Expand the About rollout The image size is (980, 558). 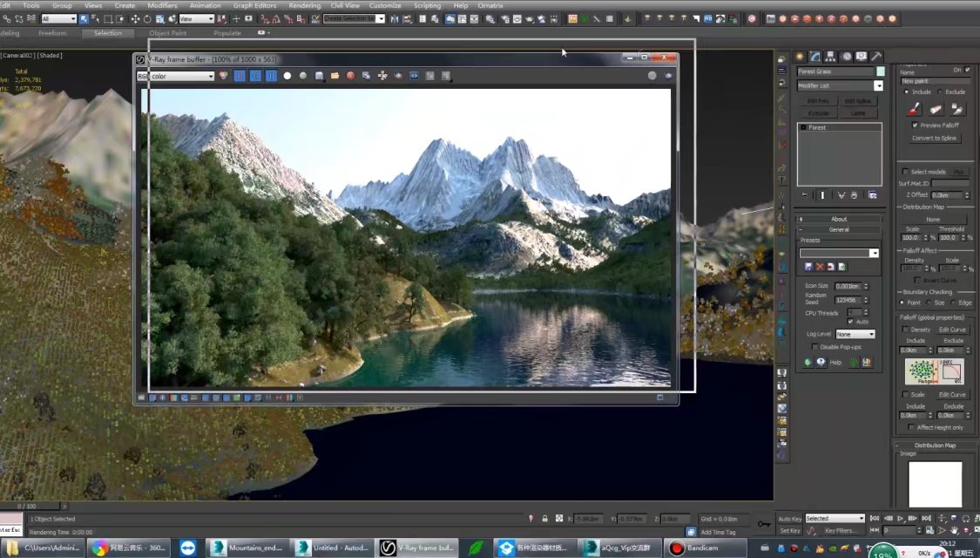pos(839,219)
